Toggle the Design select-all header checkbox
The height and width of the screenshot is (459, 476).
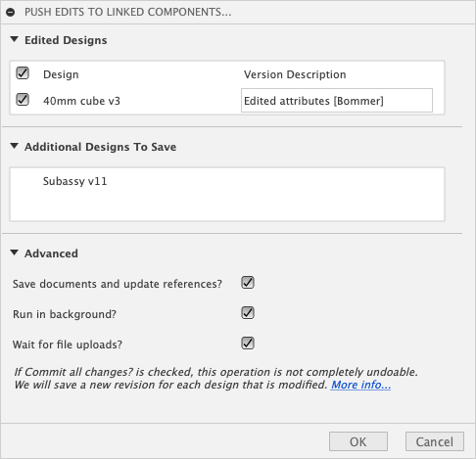(x=23, y=73)
